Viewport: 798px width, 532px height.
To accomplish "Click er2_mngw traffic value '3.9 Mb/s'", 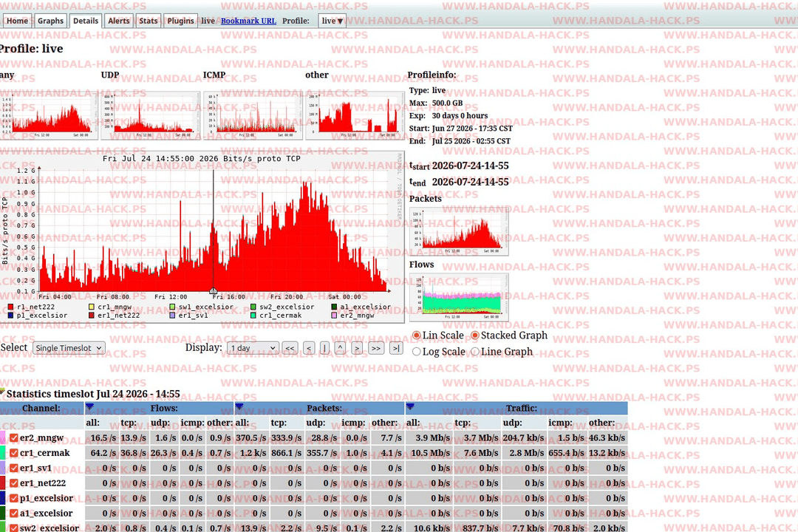I will pos(432,438).
